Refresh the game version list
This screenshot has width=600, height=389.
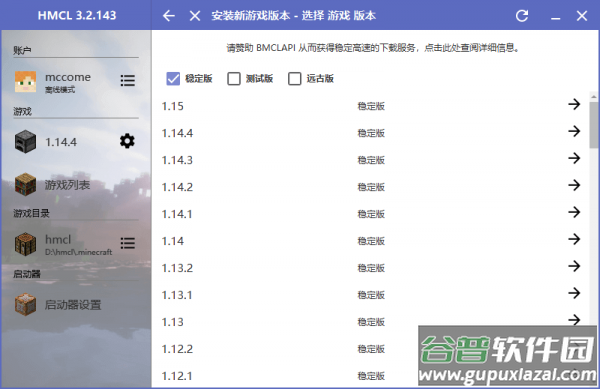point(522,16)
